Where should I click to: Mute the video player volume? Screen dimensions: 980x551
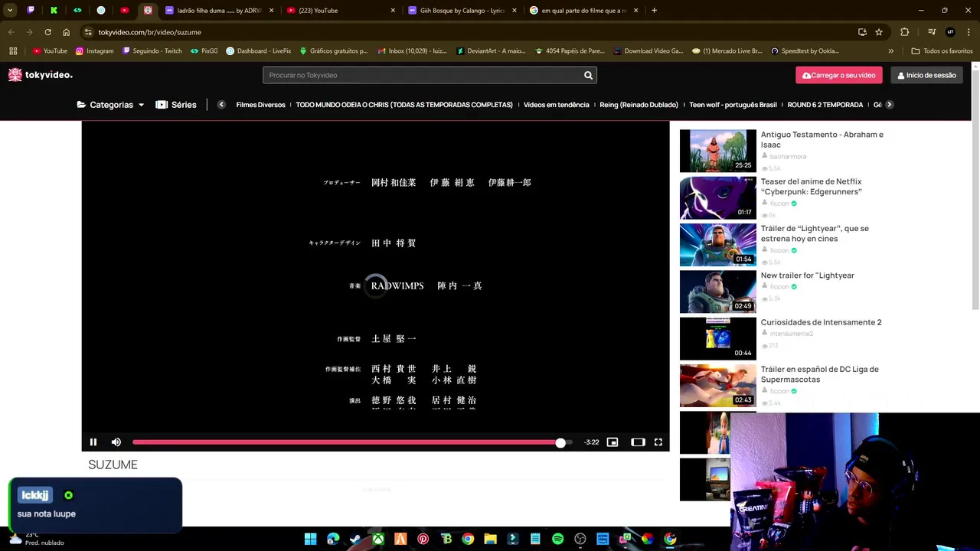pyautogui.click(x=116, y=442)
